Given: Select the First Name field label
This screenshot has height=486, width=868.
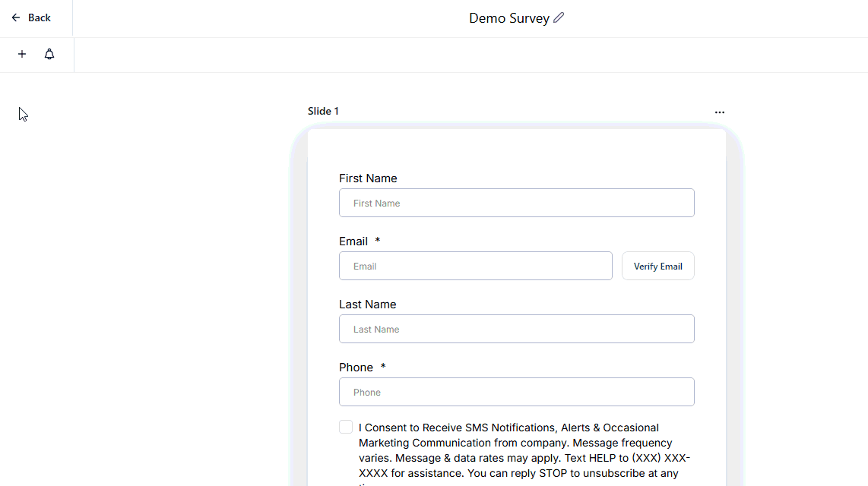Looking at the screenshot, I should point(368,178).
